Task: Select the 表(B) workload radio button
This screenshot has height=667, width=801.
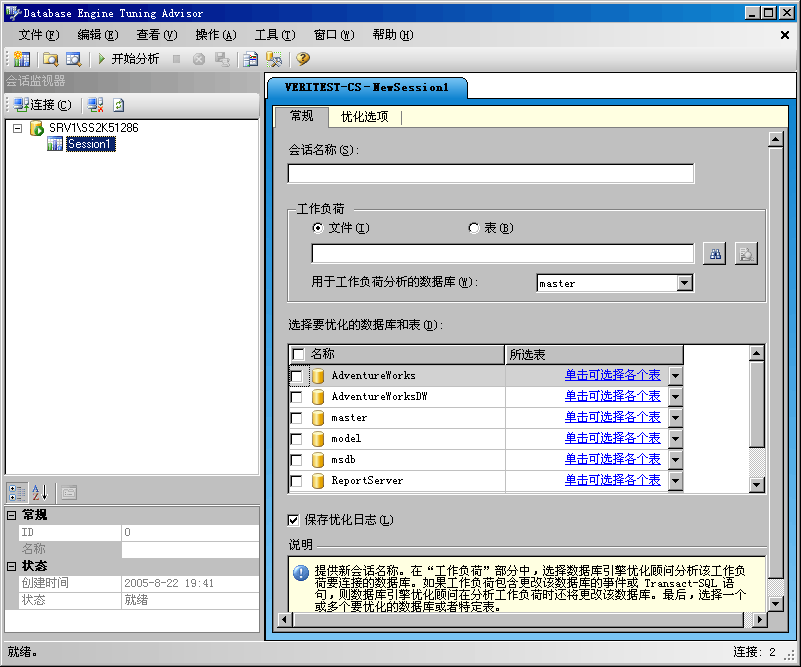Action: (x=474, y=228)
